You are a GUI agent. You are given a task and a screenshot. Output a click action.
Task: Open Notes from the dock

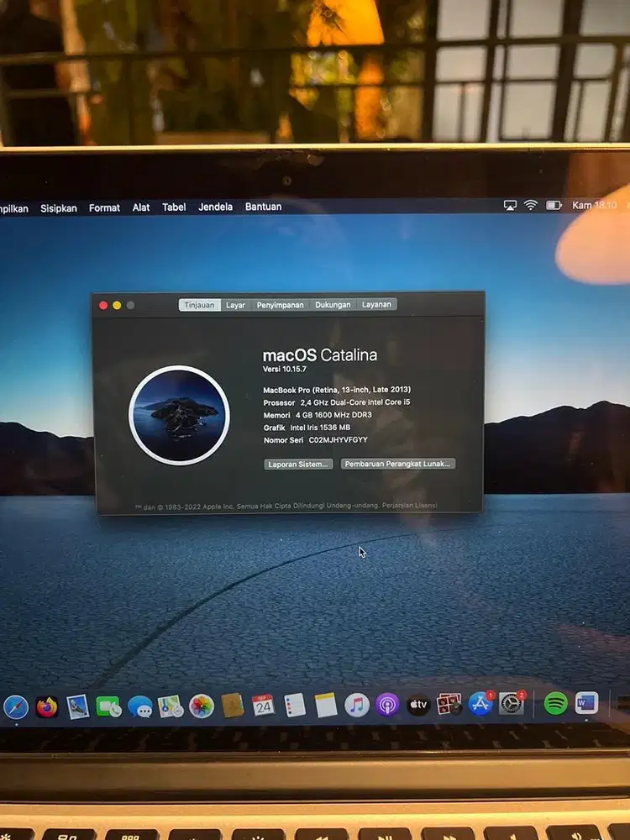coord(326,705)
